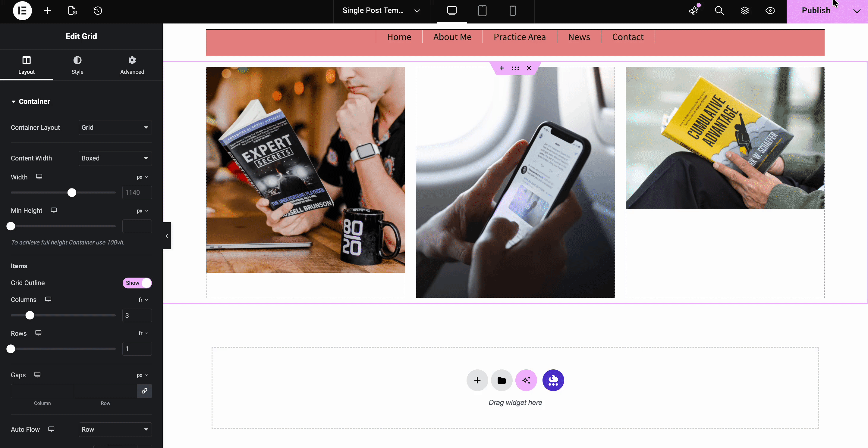Select the phone in hand image
This screenshot has width=868, height=448.
[515, 182]
